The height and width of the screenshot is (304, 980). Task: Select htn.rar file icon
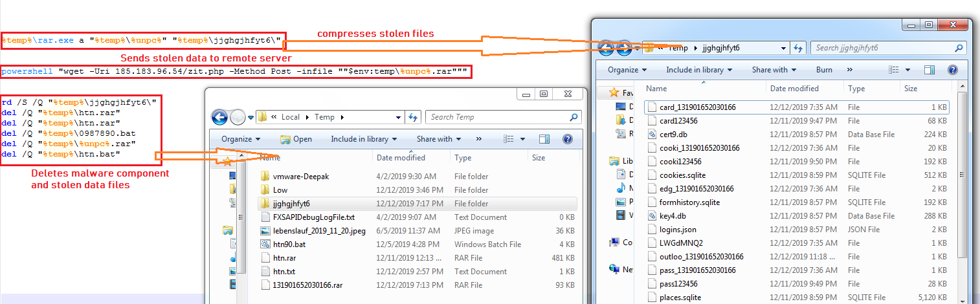[265, 258]
